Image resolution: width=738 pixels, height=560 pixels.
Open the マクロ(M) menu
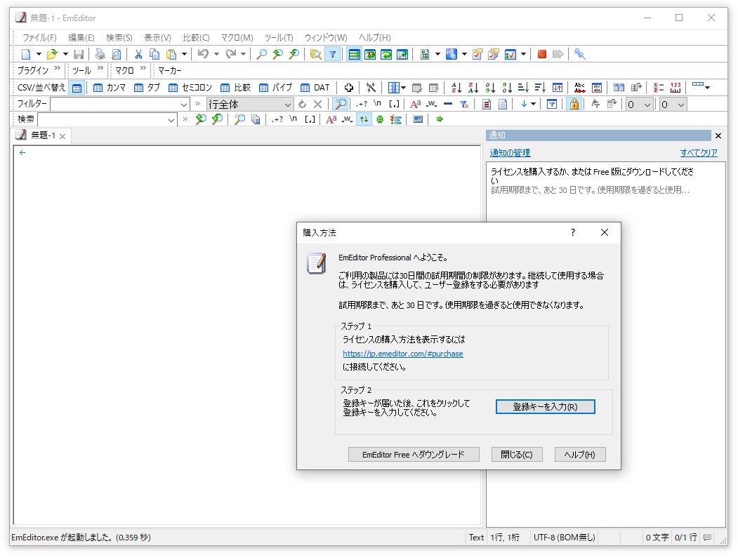coord(237,38)
